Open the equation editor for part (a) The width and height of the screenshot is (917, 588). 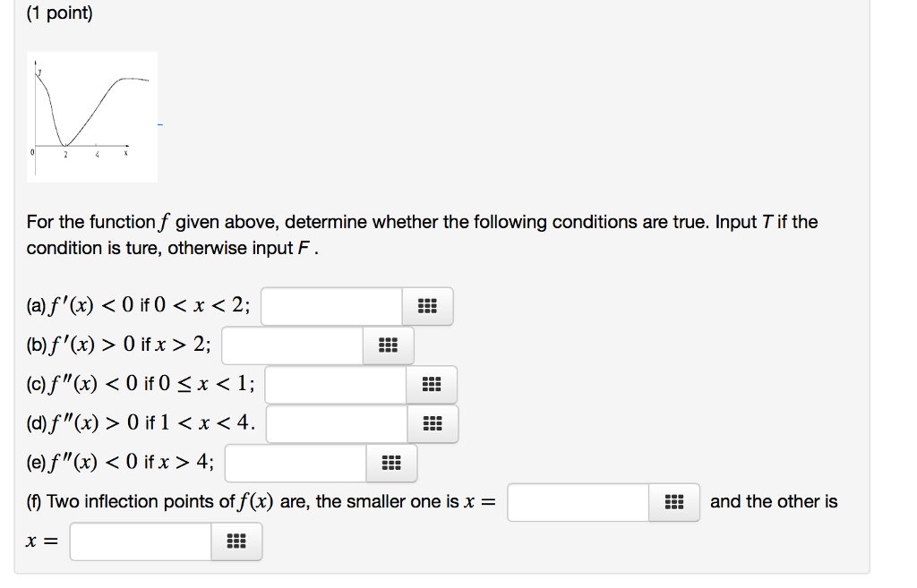tap(427, 305)
